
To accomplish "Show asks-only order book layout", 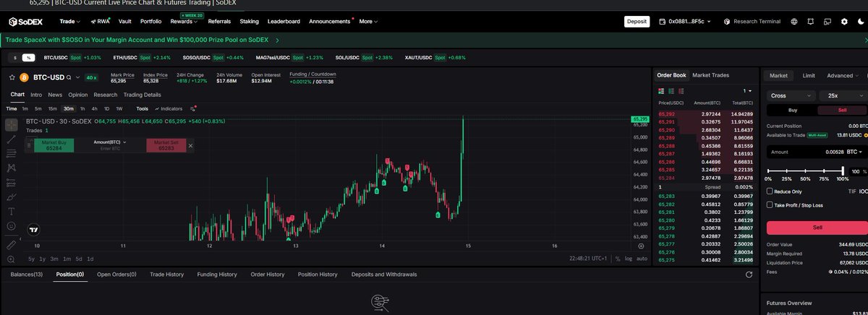I will pos(682,91).
